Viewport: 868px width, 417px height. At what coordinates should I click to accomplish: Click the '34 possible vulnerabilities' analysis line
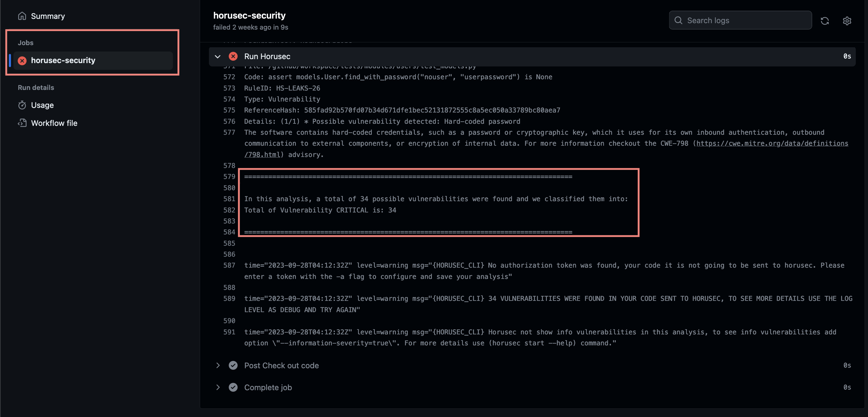click(x=436, y=199)
